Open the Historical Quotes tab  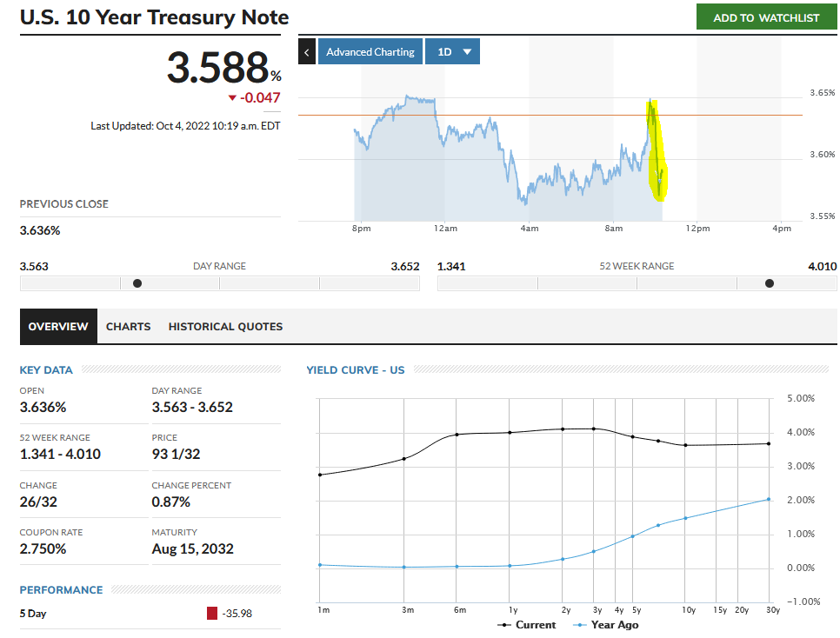tap(225, 326)
